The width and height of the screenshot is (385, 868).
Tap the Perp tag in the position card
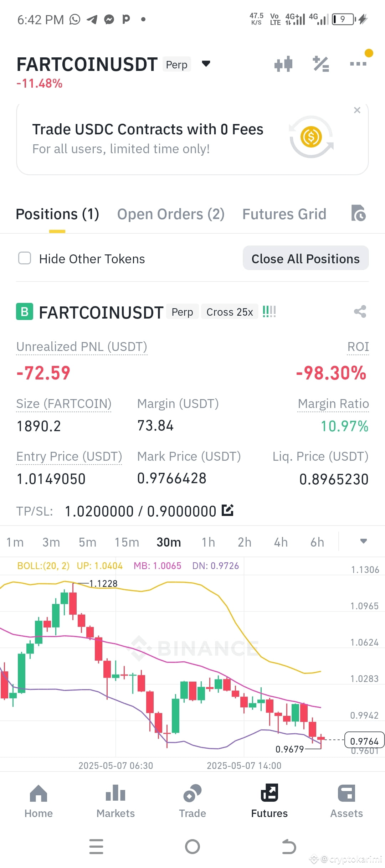point(183,312)
